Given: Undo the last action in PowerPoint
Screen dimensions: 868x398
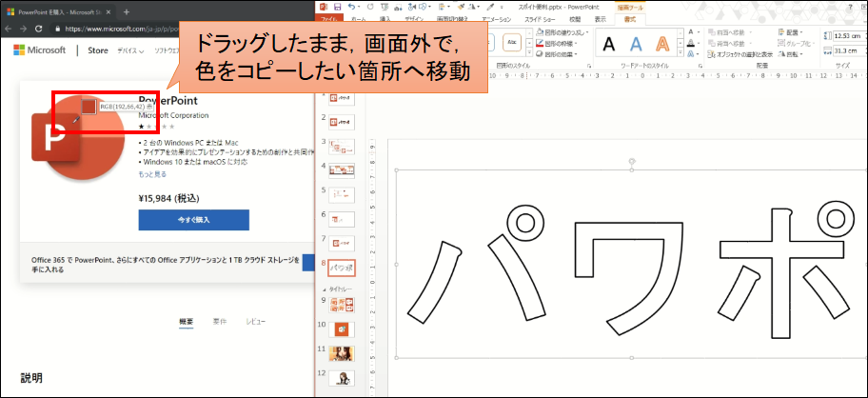Looking at the screenshot, I should pyautogui.click(x=351, y=6).
